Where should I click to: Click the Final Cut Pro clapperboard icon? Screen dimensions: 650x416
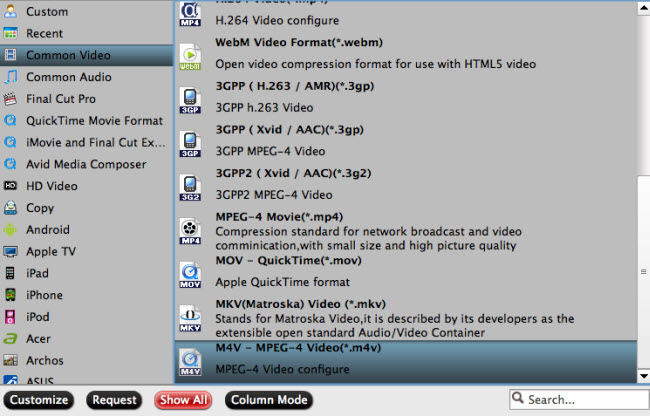(10, 99)
